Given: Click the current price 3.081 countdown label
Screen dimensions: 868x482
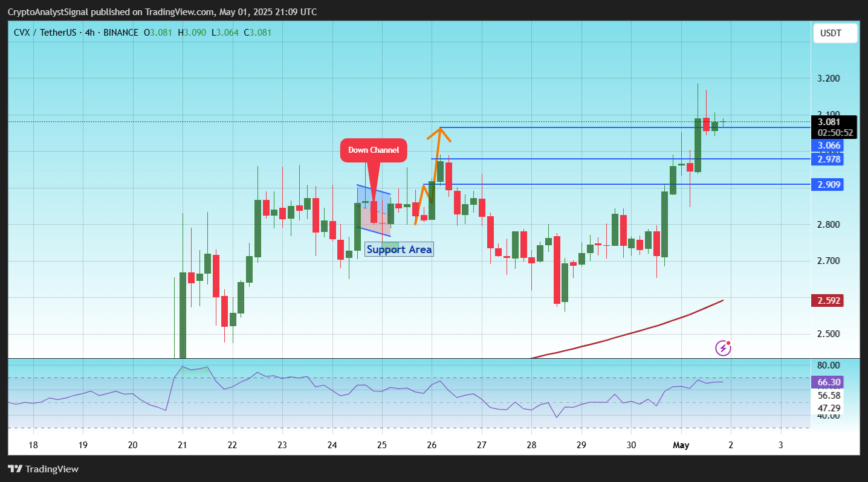Looking at the screenshot, I should pos(834,127).
